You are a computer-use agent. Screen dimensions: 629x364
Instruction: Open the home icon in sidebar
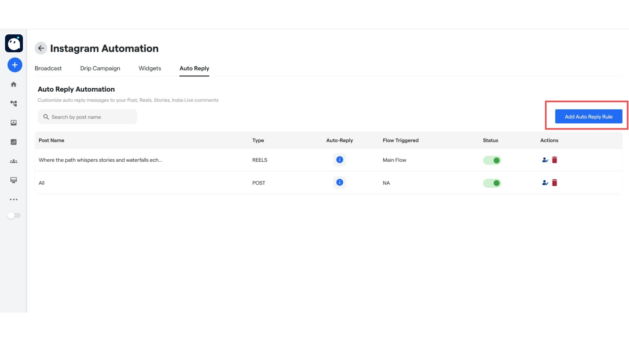[x=13, y=84]
